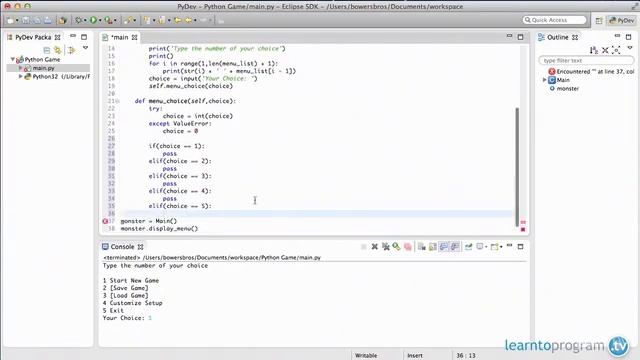Screen dimensions: 640x360
Task: Maximize the Console view panel
Action: 520,247
